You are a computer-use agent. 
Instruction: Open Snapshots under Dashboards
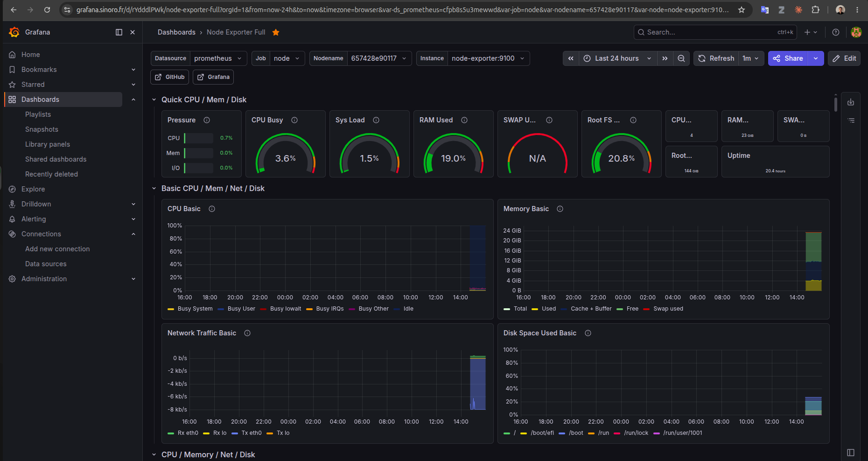point(42,129)
